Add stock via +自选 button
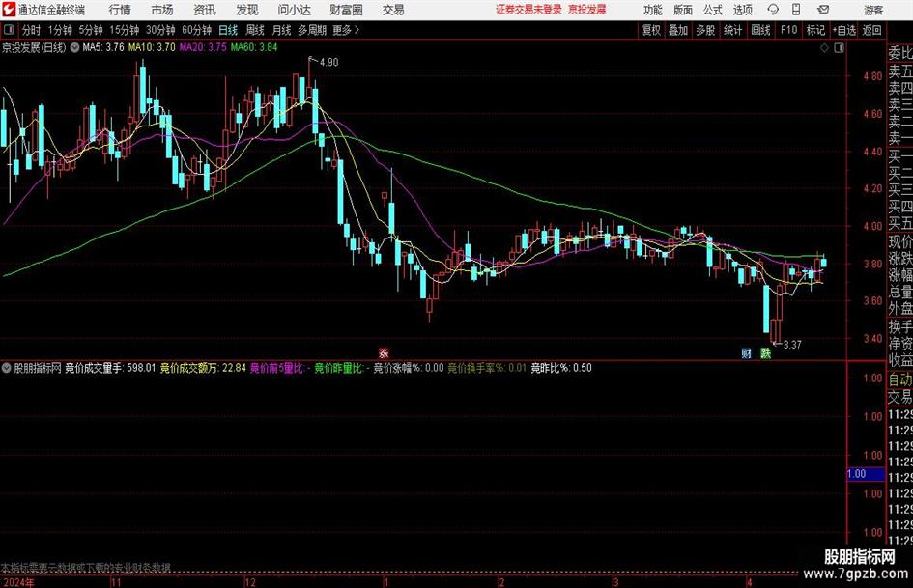This screenshot has width=913, height=588. pos(843,30)
